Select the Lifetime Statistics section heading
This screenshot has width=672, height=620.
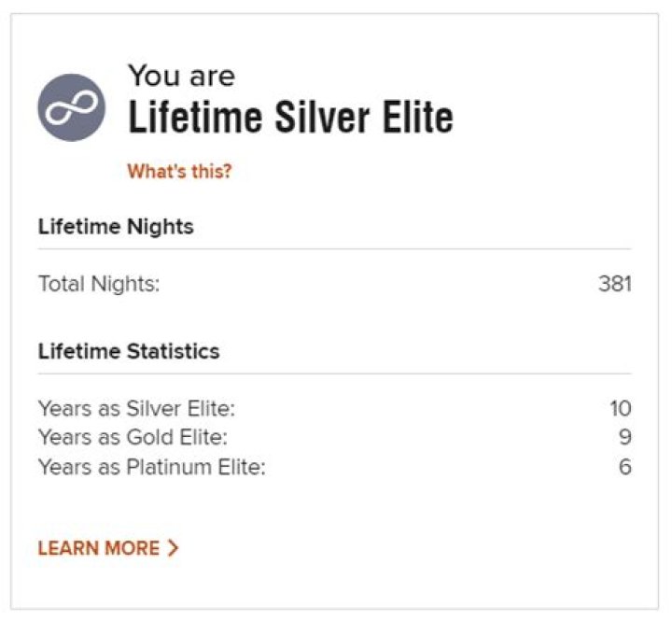pos(129,352)
